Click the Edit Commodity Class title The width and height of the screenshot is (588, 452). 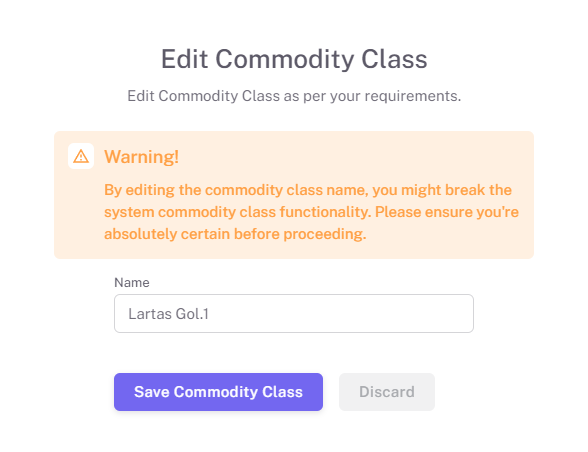click(294, 59)
